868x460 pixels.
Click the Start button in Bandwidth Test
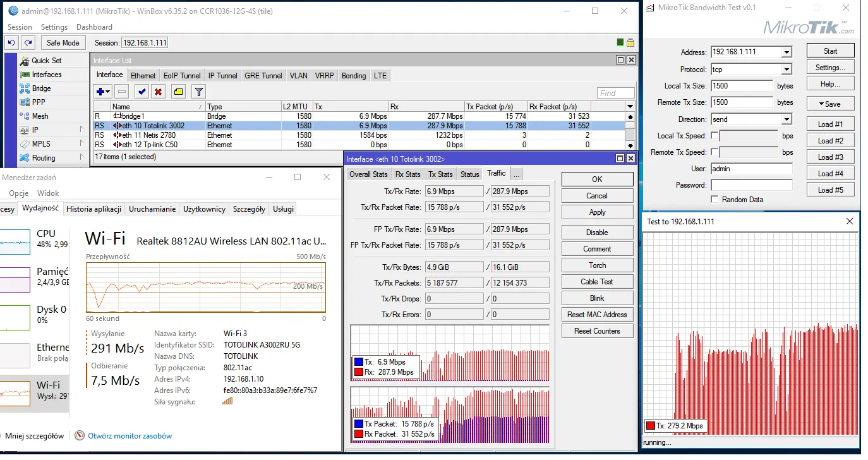830,51
